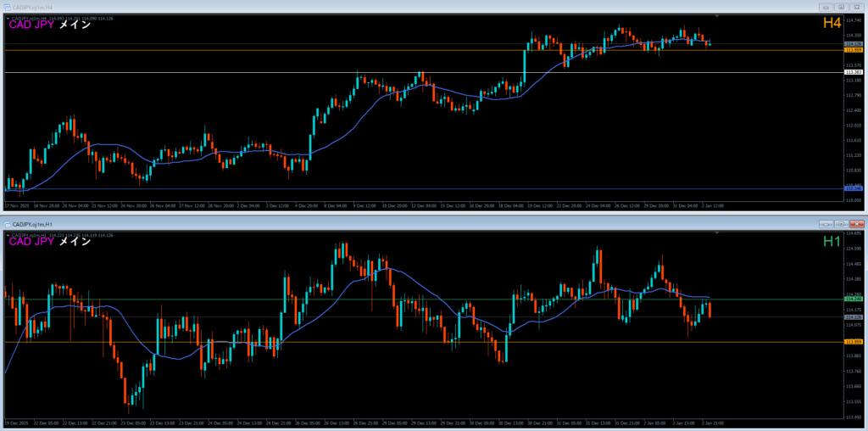The height and width of the screenshot is (431, 868).
Task: Expand the small arrow before the H4 chart's symbol header
Action: pos(6,16)
